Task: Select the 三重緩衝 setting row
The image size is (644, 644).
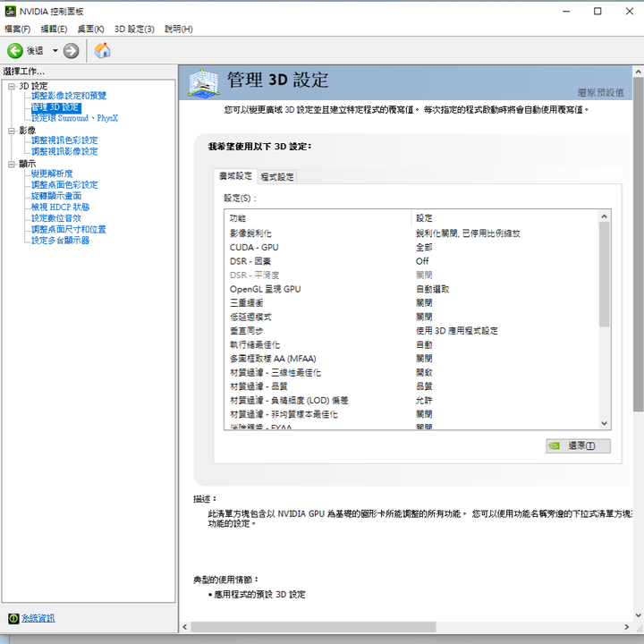Action: point(411,303)
